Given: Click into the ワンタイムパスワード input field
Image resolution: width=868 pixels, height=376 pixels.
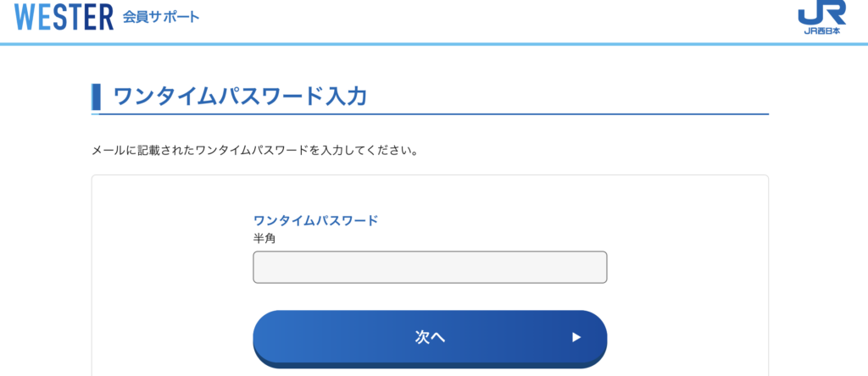Looking at the screenshot, I should [430, 267].
